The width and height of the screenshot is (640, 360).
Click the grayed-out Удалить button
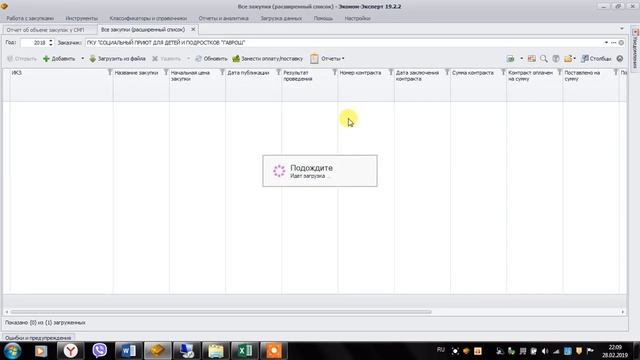point(167,59)
